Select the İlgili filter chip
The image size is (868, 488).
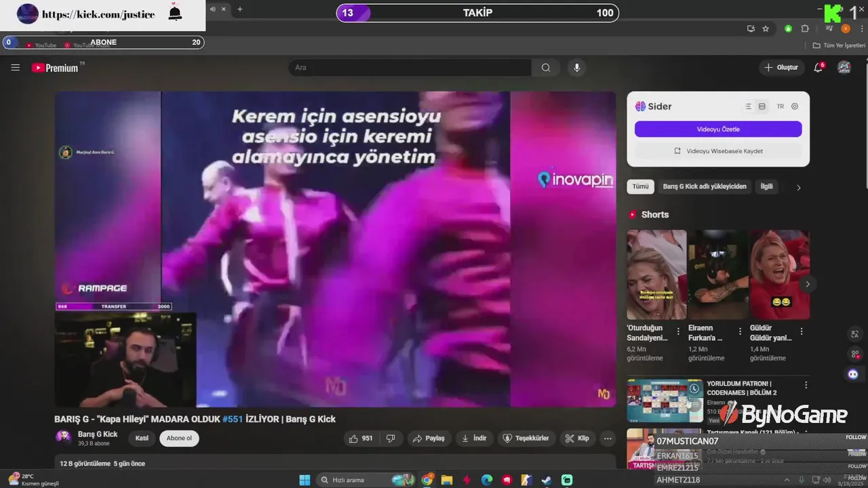point(766,186)
